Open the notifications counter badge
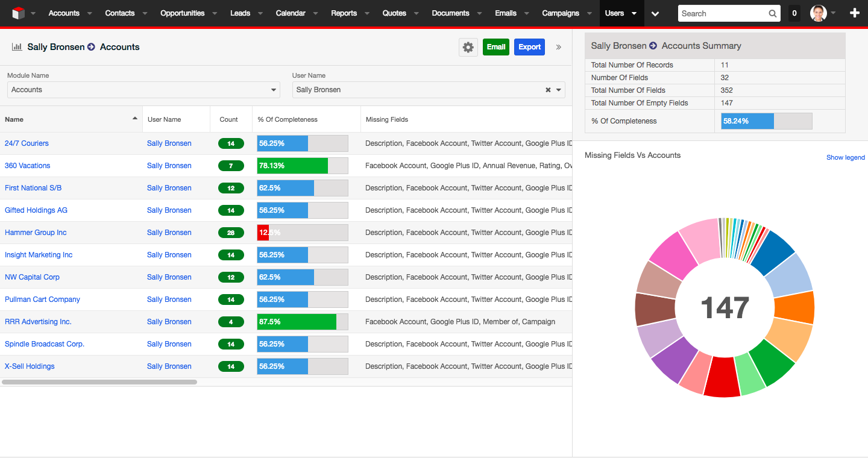The image size is (868, 458). point(794,13)
